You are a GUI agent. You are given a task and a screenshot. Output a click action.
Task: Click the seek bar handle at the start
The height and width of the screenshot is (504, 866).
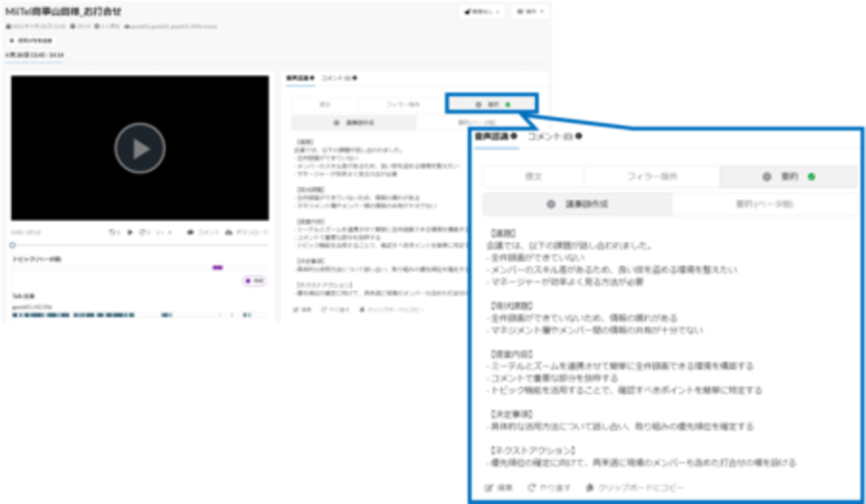[13, 245]
